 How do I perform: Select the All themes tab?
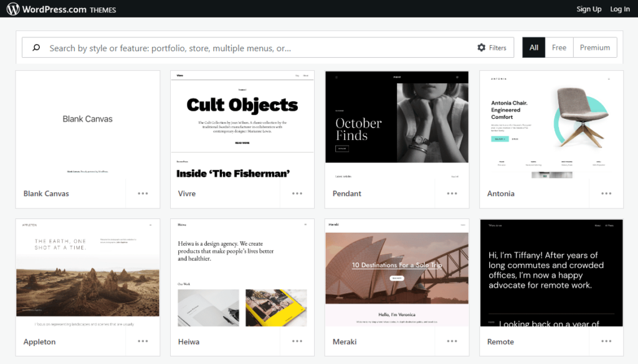tap(534, 47)
